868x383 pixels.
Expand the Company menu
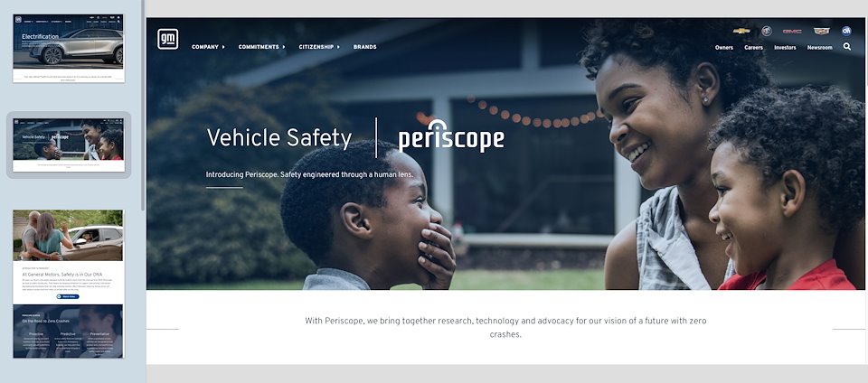pos(208,47)
